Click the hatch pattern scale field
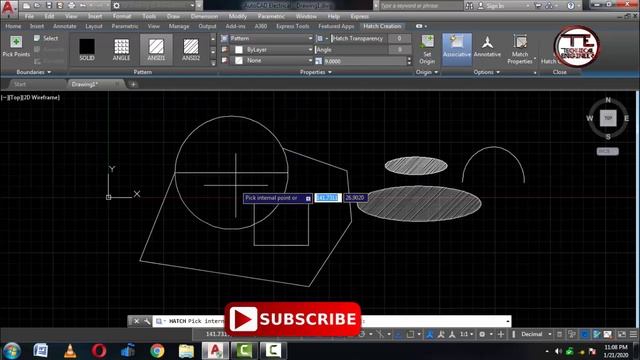 (x=365, y=61)
